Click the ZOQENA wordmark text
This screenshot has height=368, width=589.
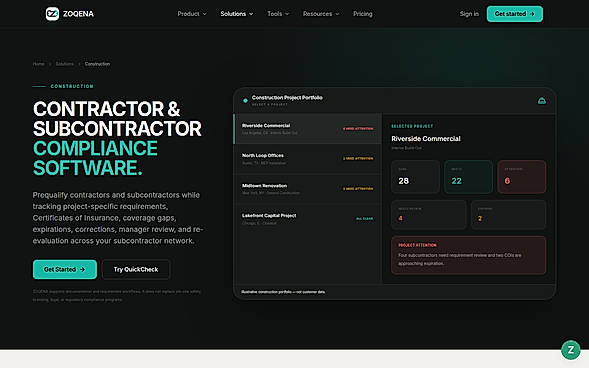click(x=78, y=14)
